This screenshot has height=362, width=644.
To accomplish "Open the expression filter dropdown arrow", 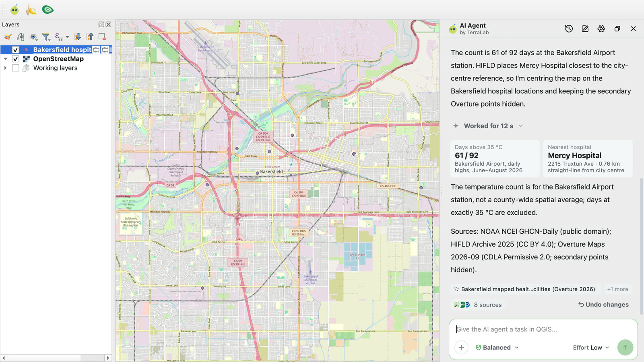I will pyautogui.click(x=67, y=37).
